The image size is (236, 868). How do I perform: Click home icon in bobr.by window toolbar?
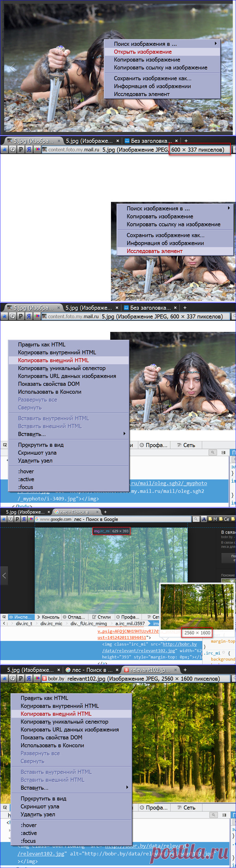point(5,679)
